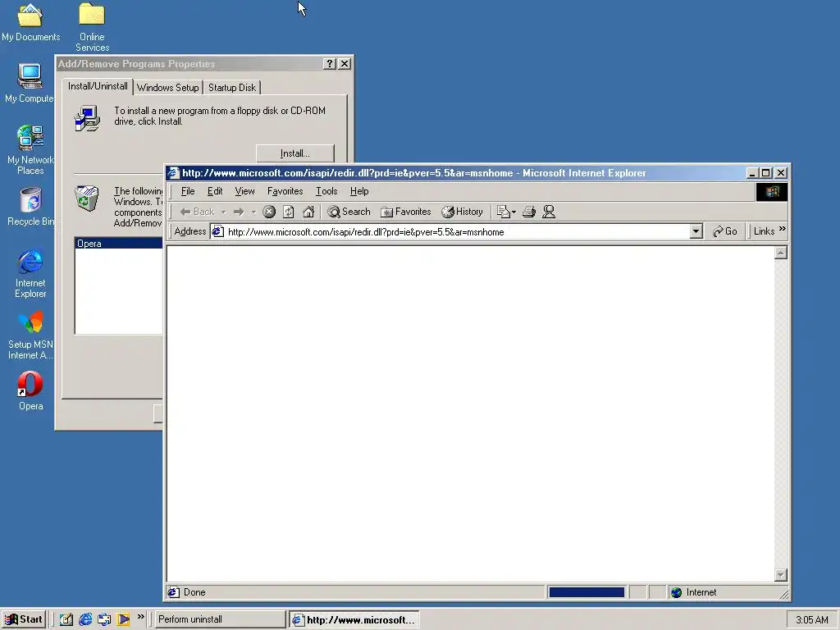Click the Messenger toolbar icon
840x630 pixels.
click(549, 212)
